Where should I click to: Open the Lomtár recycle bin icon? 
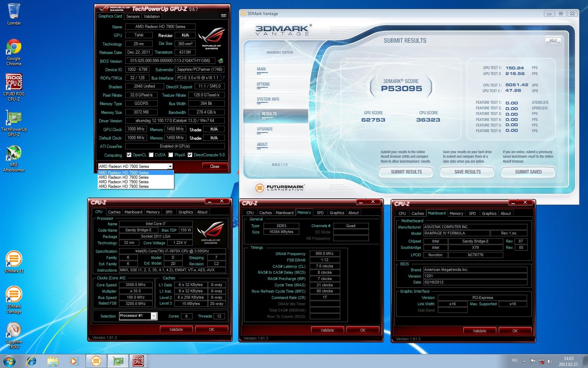click(x=14, y=14)
